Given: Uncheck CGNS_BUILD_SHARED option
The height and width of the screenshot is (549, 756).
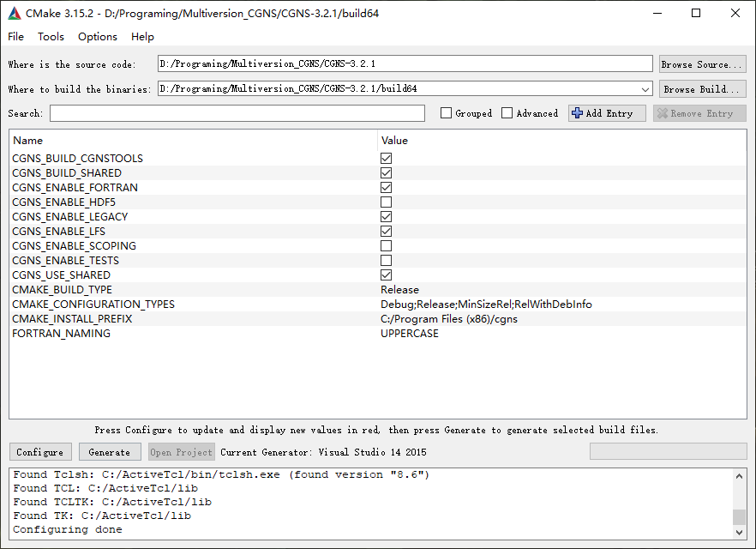Looking at the screenshot, I should [x=386, y=172].
